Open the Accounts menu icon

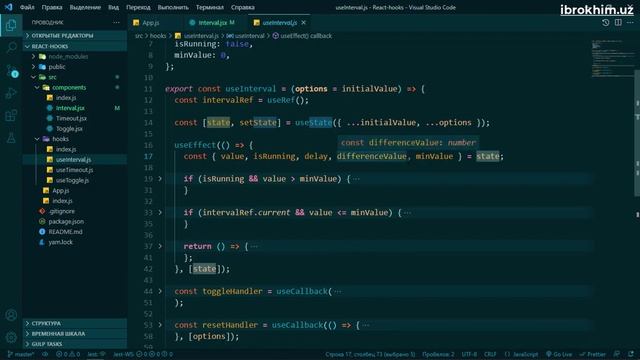[x=11, y=315]
